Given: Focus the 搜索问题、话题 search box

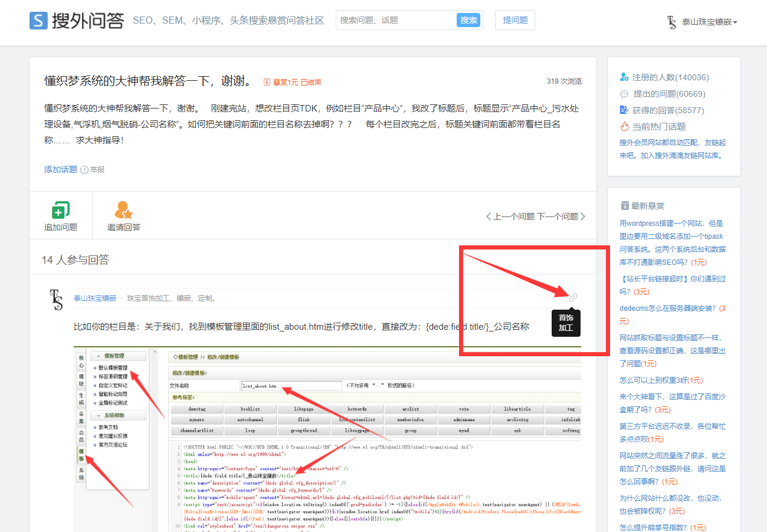Looking at the screenshot, I should click(x=396, y=20).
